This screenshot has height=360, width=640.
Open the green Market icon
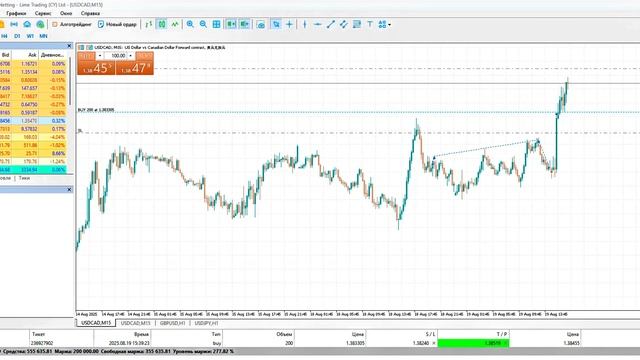coord(40,24)
